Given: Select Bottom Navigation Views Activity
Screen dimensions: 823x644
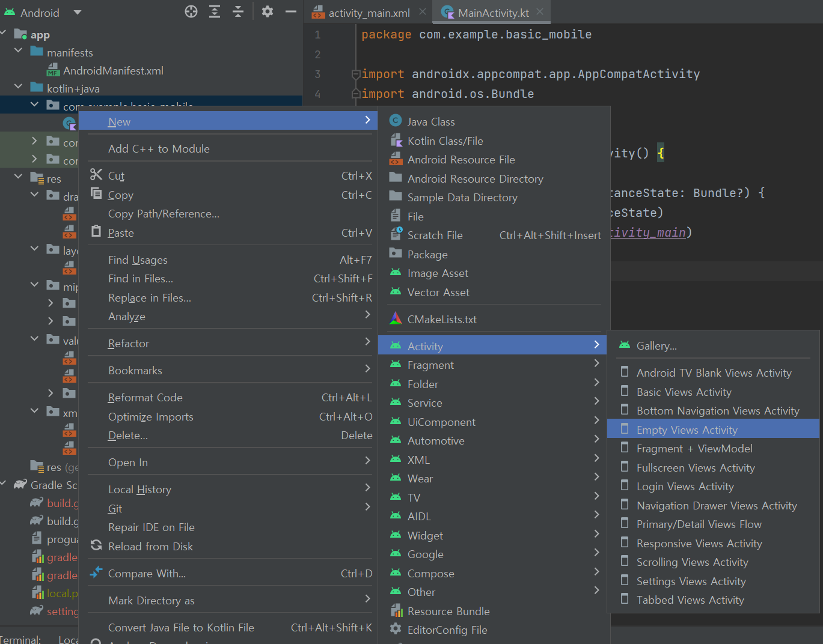Looking at the screenshot, I should click(x=714, y=410).
